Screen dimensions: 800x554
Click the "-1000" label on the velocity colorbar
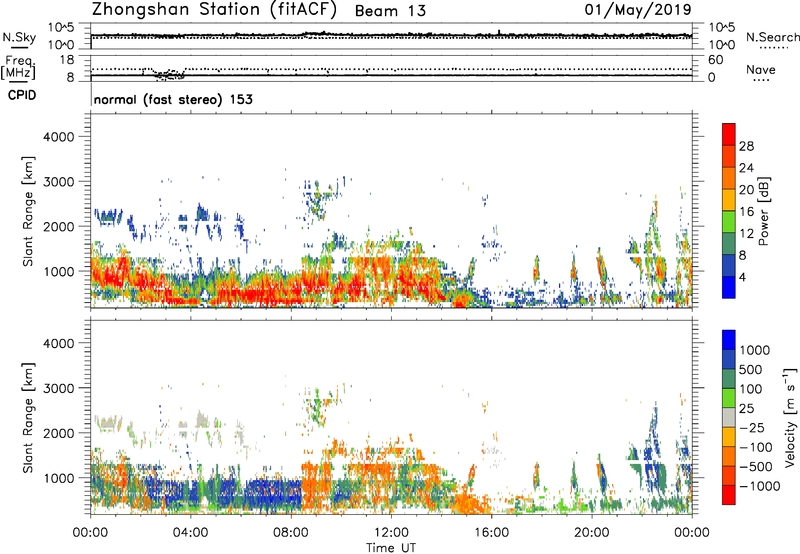coord(759,486)
